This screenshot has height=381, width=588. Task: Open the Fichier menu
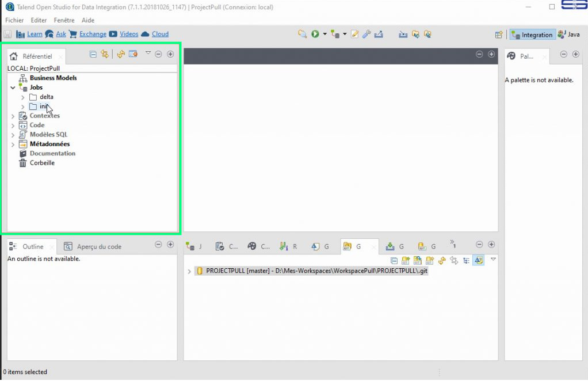pyautogui.click(x=14, y=20)
